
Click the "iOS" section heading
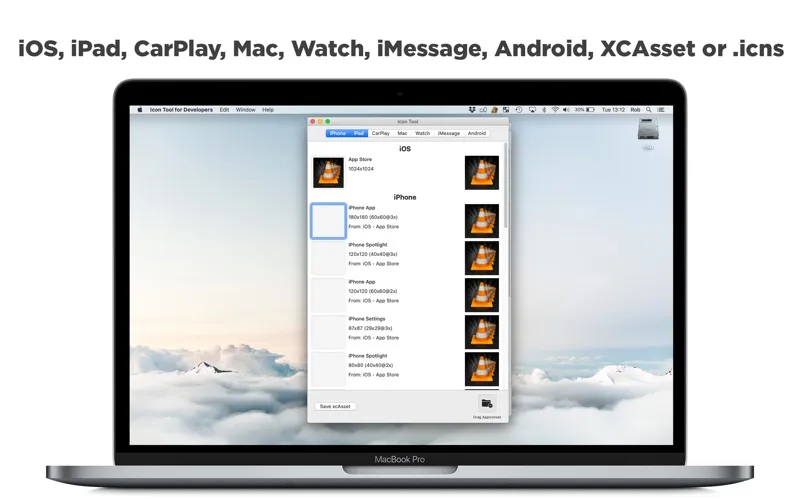[x=405, y=149]
